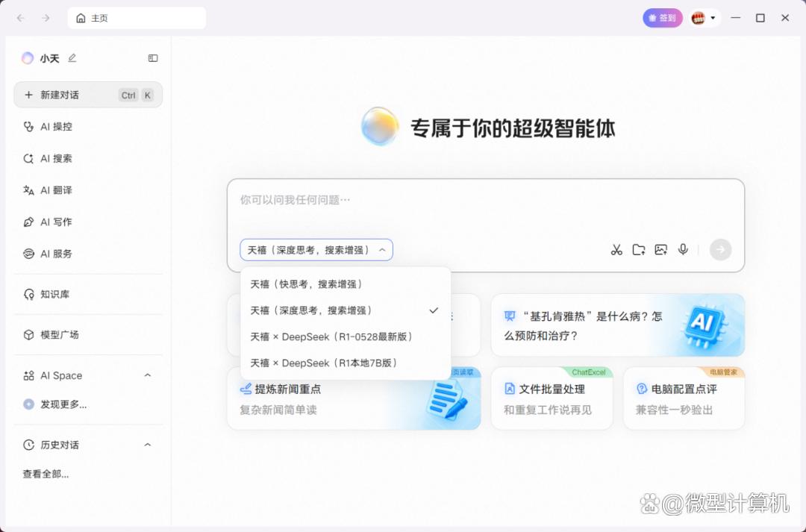Open AI 写作 in the sidebar
806x532 pixels.
(88, 222)
